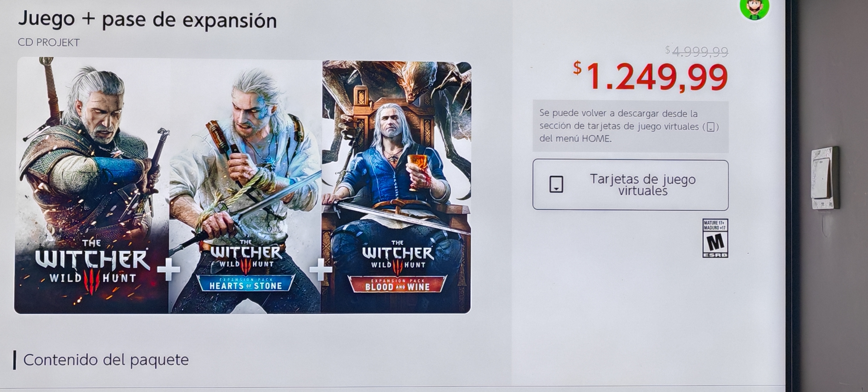Screen dimensions: 868x392
Task: Click the red Blood and Wine banner label
Action: (x=397, y=285)
